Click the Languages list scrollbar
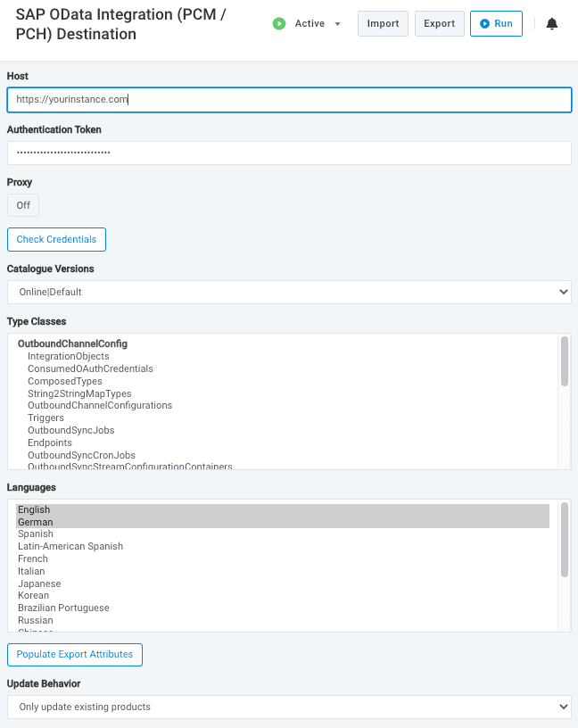 click(564, 540)
